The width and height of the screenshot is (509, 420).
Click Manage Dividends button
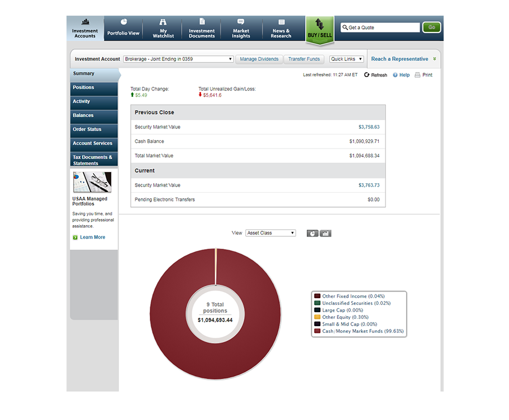pyautogui.click(x=259, y=59)
